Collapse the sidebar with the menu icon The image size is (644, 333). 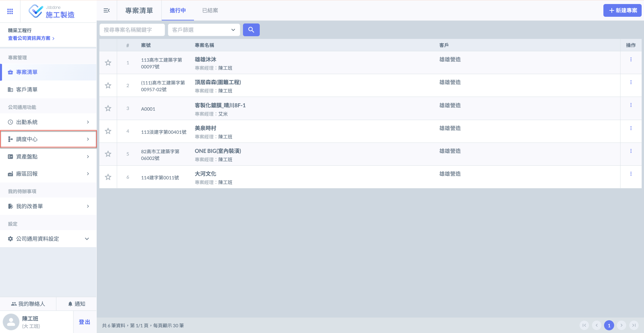point(107,10)
